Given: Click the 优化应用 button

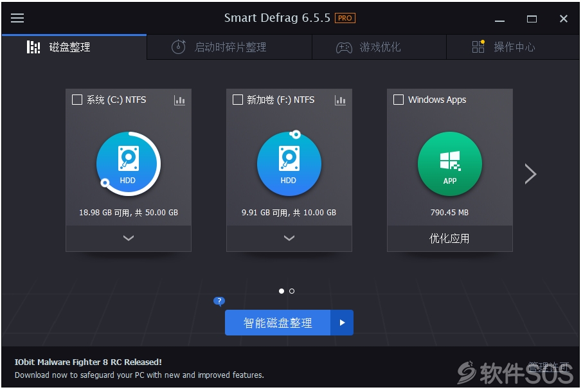Looking at the screenshot, I should [450, 238].
